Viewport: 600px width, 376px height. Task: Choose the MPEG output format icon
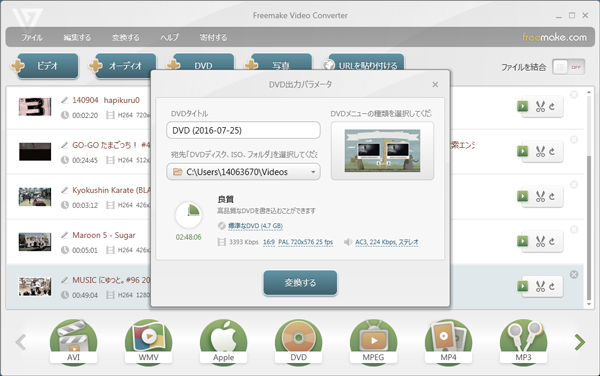pos(373,342)
